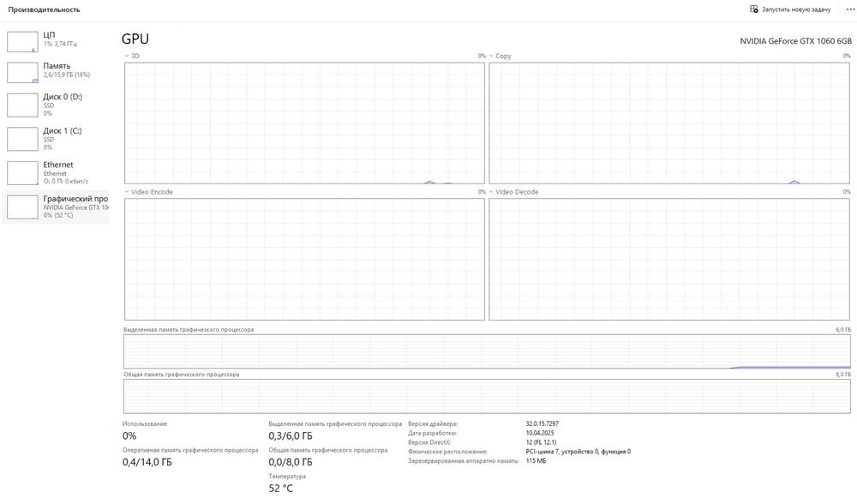Click the driver date 10.04.2025
Image resolution: width=857 pixels, height=504 pixels.
(540, 433)
